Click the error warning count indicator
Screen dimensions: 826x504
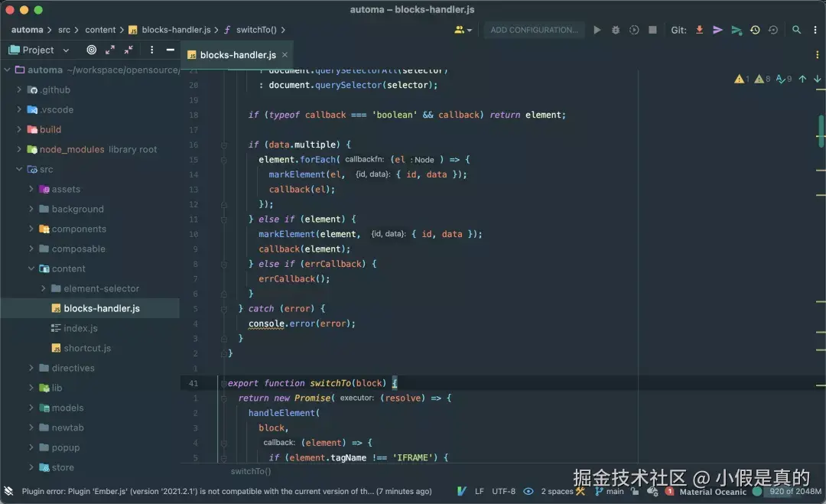coord(742,79)
